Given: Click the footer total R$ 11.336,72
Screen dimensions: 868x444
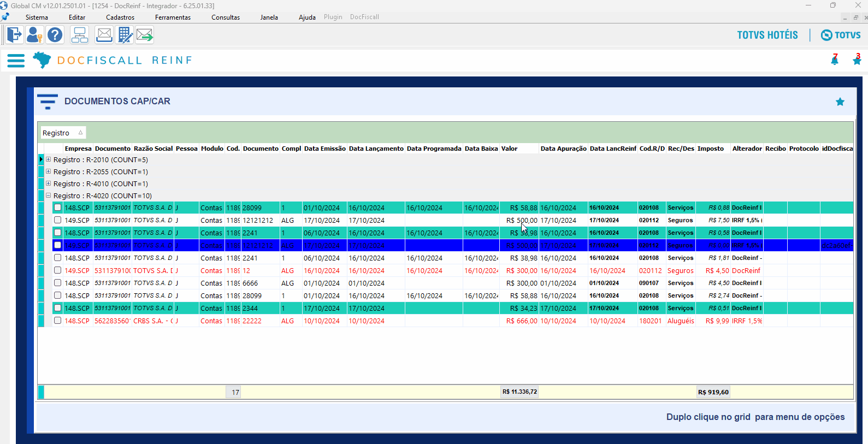Looking at the screenshot, I should coord(519,392).
